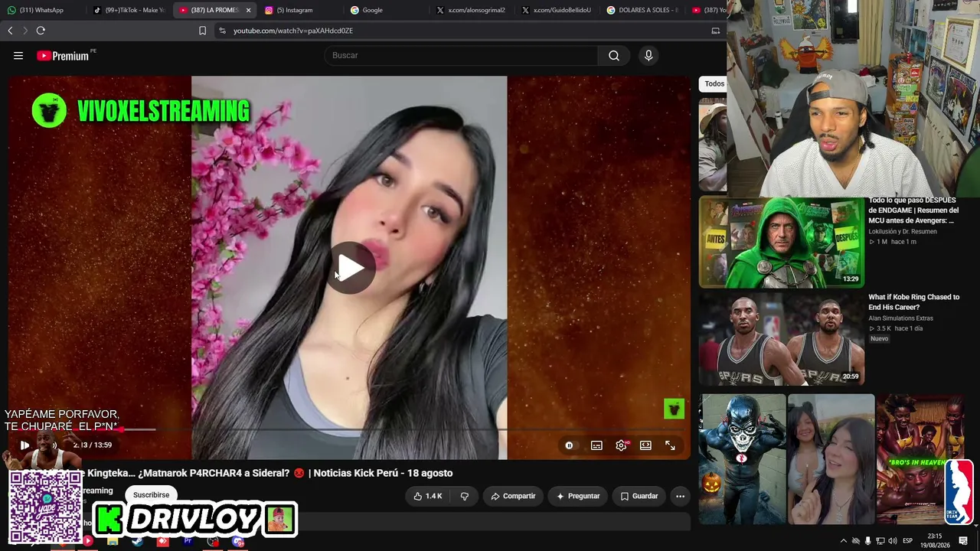Seek using the red video progress bar

348,429
